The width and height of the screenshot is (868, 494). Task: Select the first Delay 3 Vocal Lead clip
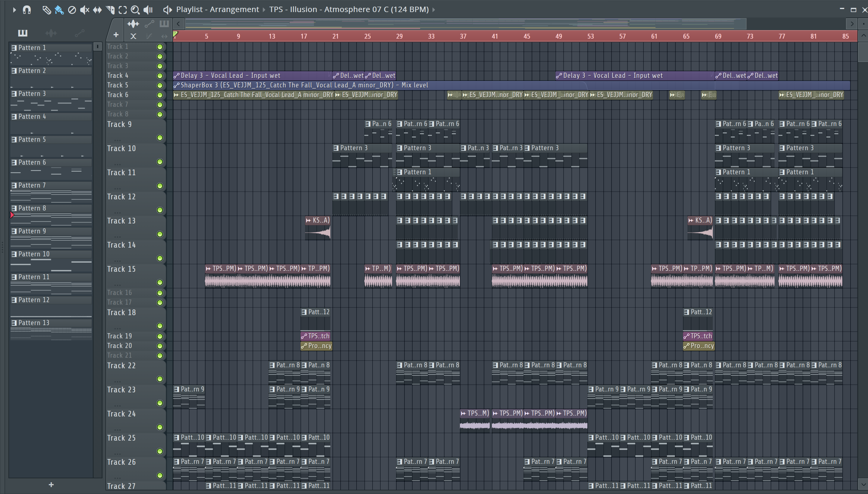click(x=253, y=76)
